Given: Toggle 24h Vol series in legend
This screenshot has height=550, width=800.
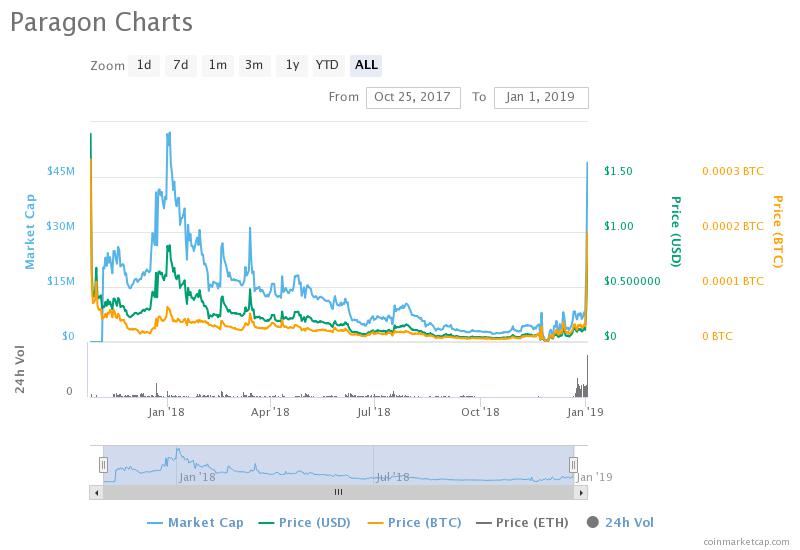Looking at the screenshot, I should pos(620,523).
